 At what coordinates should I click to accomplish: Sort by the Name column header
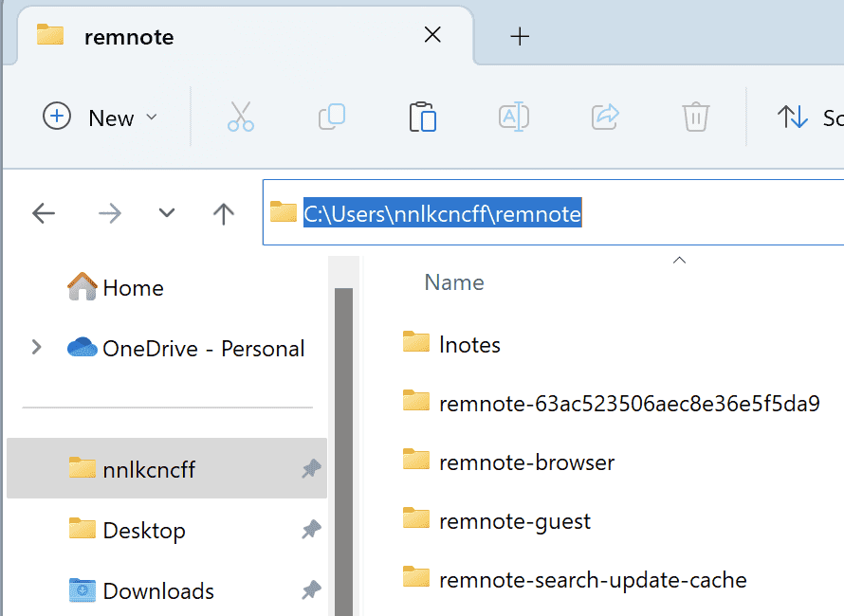coord(454,282)
